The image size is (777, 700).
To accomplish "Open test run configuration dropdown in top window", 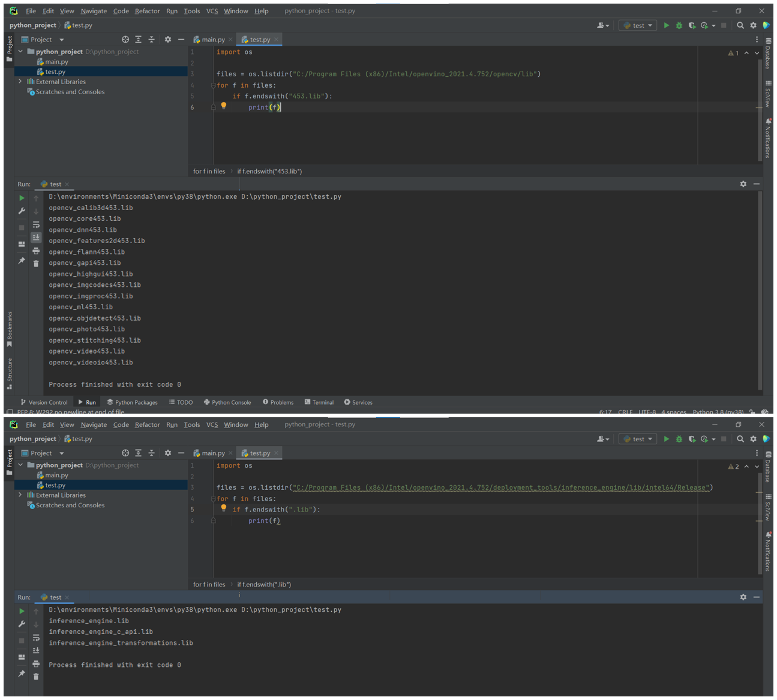I will point(638,25).
